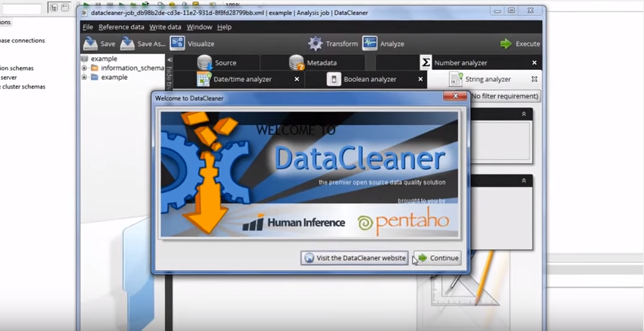644x331 pixels.
Task: Open the File menu
Action: [87, 27]
